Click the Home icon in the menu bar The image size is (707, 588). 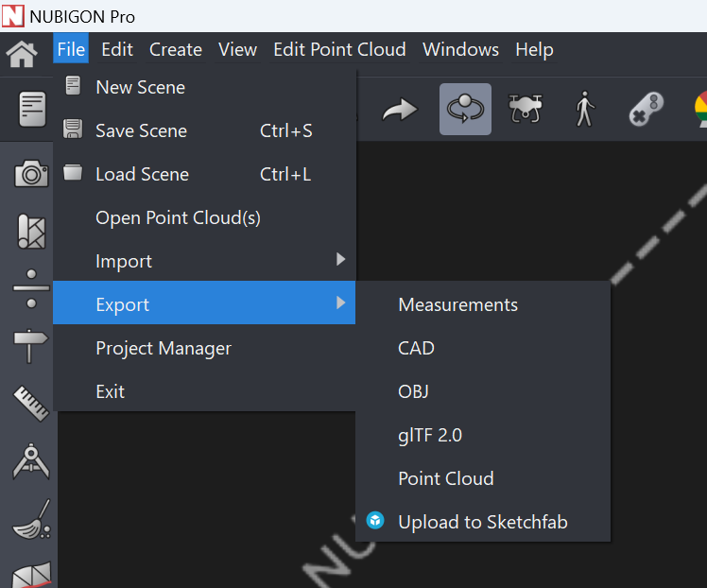click(21, 54)
